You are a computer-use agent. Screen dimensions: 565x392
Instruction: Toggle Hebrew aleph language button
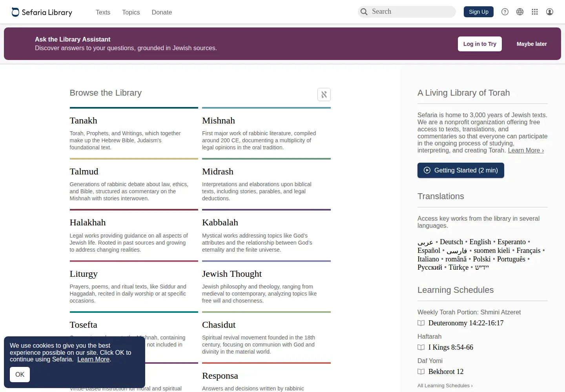coord(324,94)
